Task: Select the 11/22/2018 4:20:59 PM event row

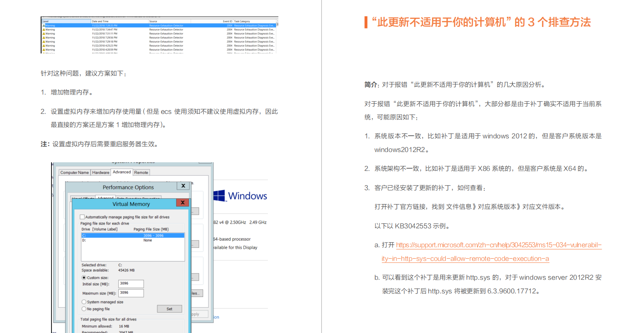Action: [159, 50]
